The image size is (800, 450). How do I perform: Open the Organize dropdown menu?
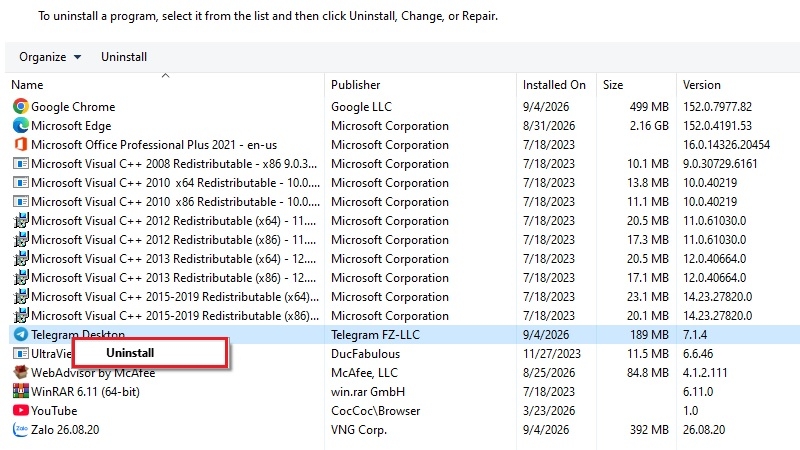50,57
